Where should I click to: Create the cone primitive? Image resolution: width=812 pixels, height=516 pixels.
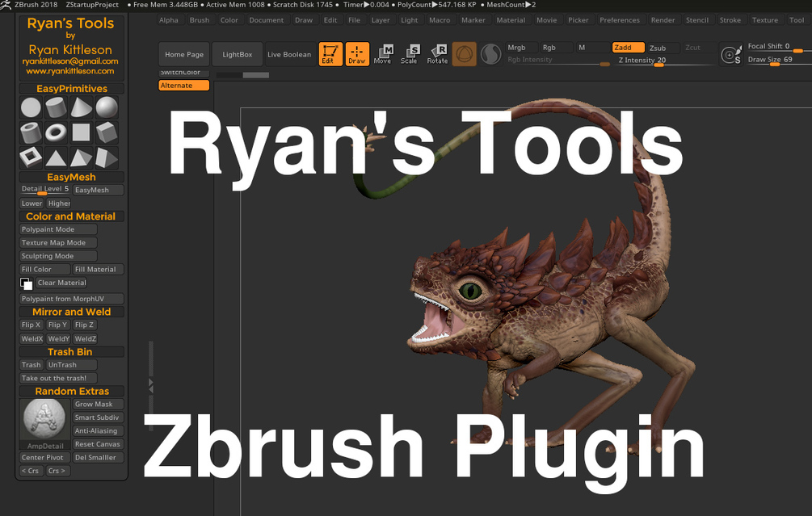point(82,107)
